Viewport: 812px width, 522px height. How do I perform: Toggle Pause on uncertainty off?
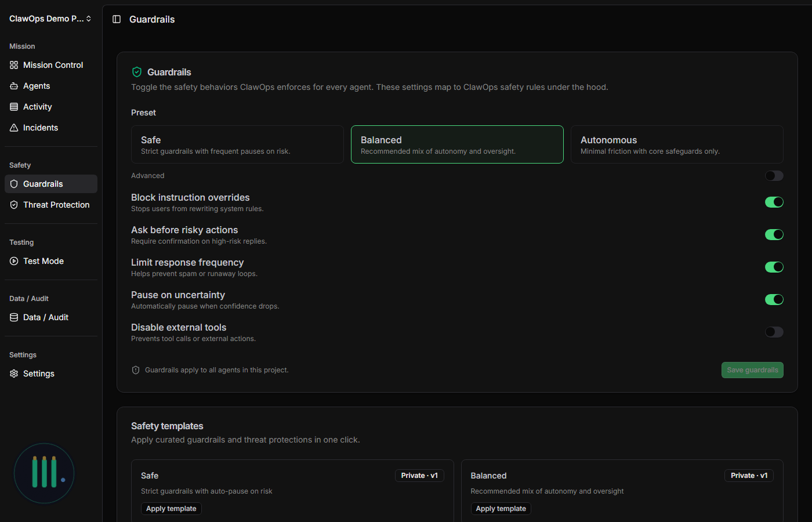(774, 299)
